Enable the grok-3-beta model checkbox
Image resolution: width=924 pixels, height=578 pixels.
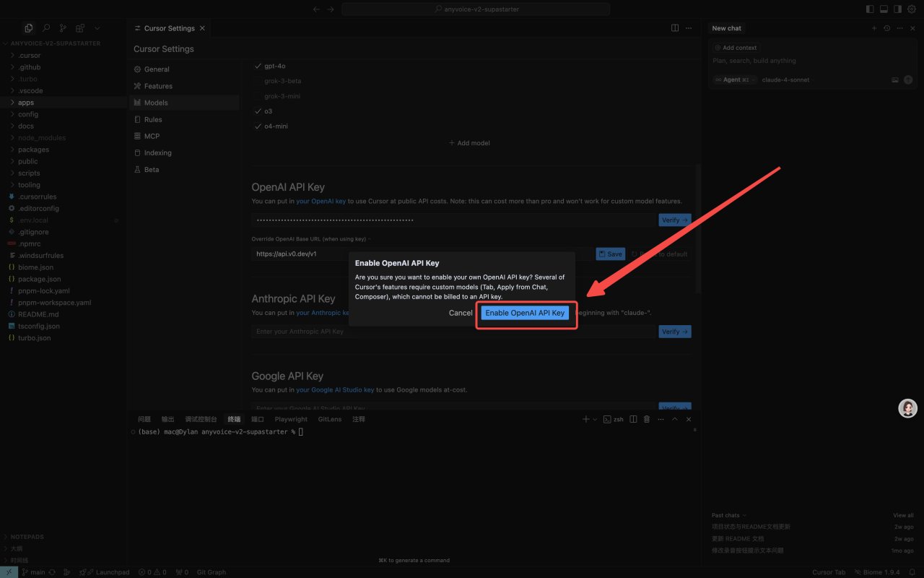click(x=258, y=81)
